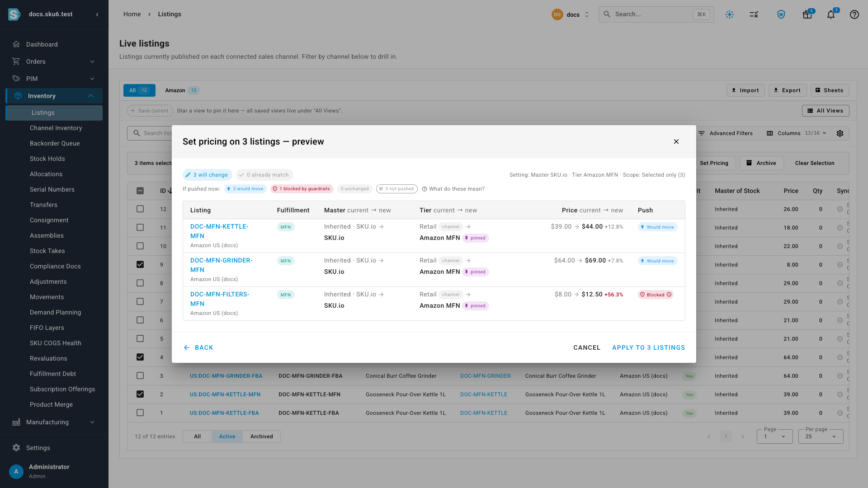The height and width of the screenshot is (488, 868).
Task: Open the DOC-MFN-KETTLE-MFN listing link
Action: point(219,231)
